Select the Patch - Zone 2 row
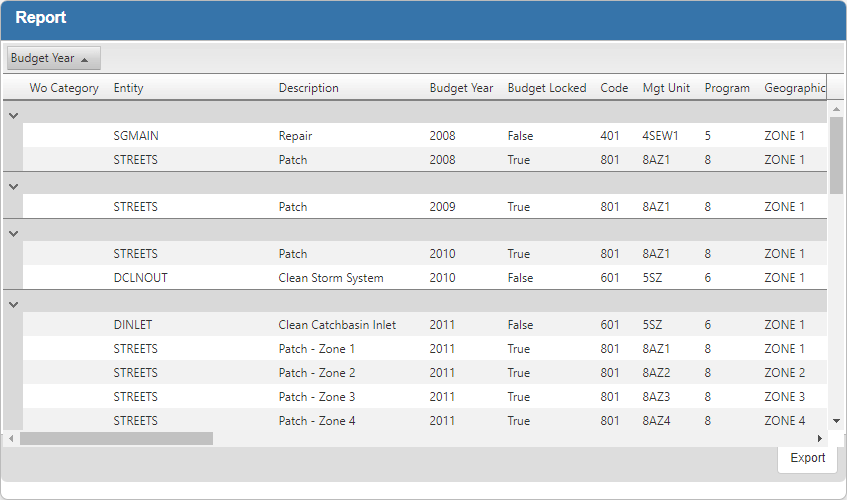Screen dimensions: 847x500 pyautogui.click(x=425, y=373)
